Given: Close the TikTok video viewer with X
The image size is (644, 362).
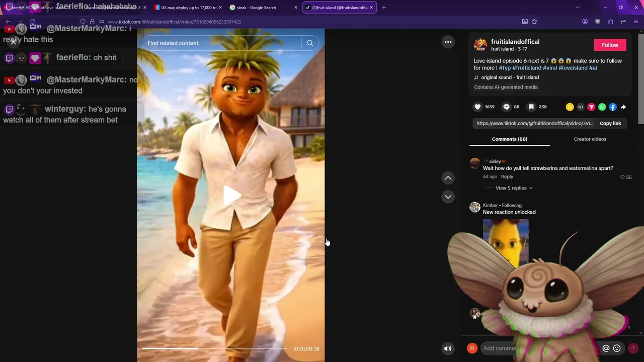Looking at the screenshot, I should (13, 42).
